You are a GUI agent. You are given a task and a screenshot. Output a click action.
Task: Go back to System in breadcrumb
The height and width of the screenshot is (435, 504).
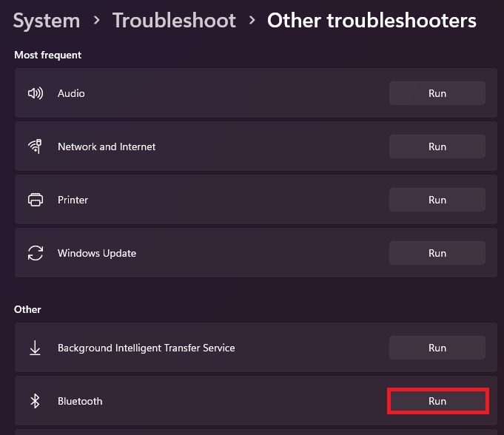pos(45,20)
